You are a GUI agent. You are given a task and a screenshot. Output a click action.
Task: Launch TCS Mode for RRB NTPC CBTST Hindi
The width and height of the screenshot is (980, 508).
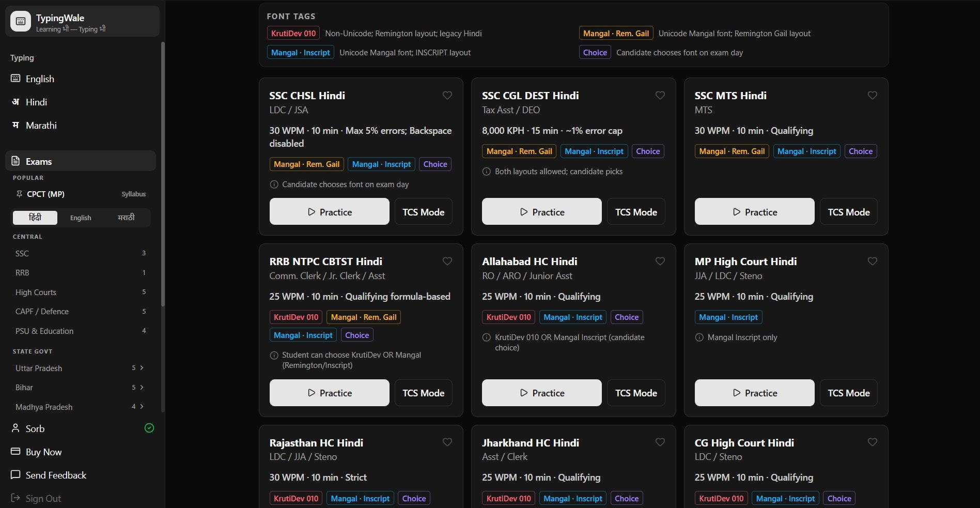click(x=424, y=393)
